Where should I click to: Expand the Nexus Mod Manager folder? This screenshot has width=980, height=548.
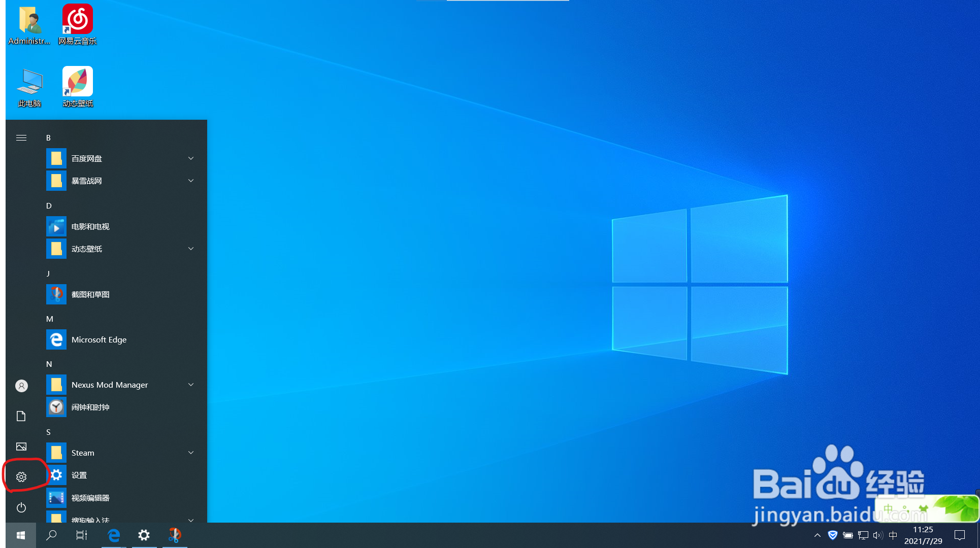pos(110,385)
